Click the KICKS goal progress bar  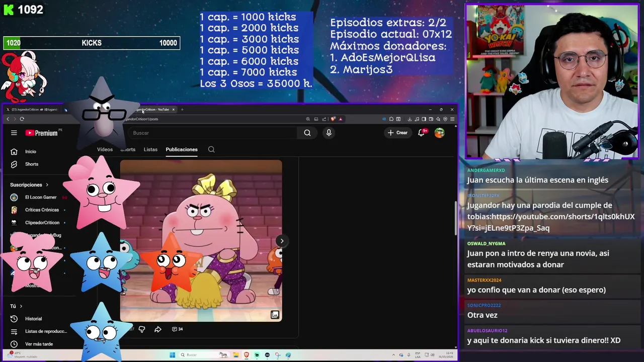92,43
